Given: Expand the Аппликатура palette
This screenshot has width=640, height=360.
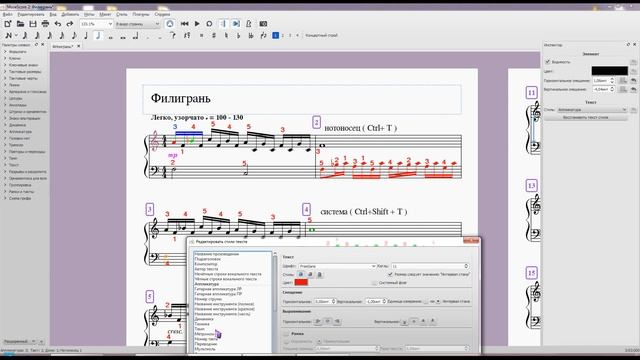Looking at the screenshot, I should 20,131.
